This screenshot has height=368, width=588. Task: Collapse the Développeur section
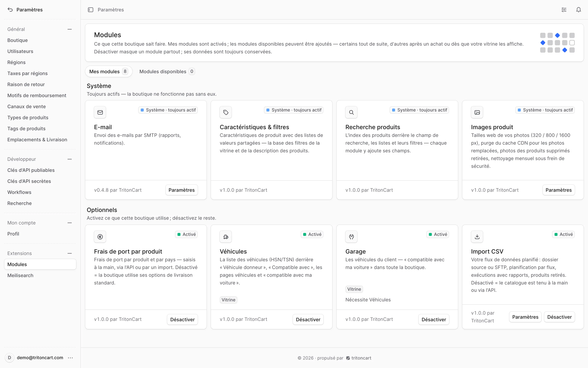70,159
